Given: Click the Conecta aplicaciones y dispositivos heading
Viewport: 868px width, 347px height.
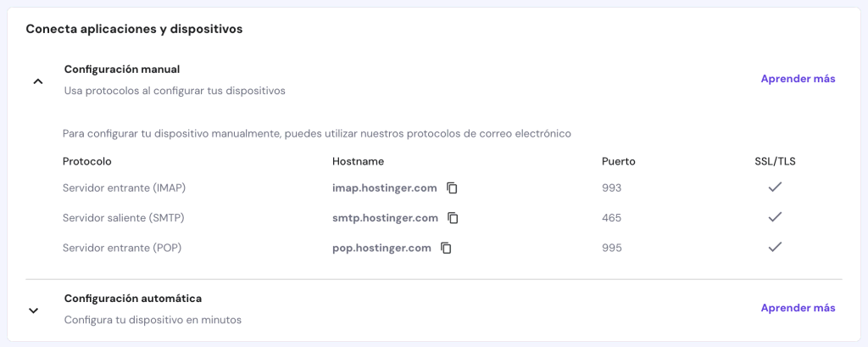Looking at the screenshot, I should (x=134, y=29).
